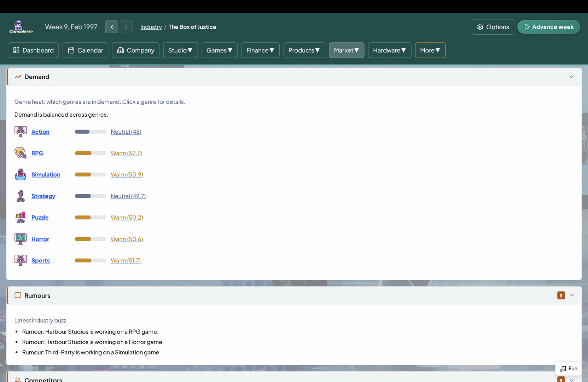Open the Calendar view
Screen dimensions: 588x382
85,50
